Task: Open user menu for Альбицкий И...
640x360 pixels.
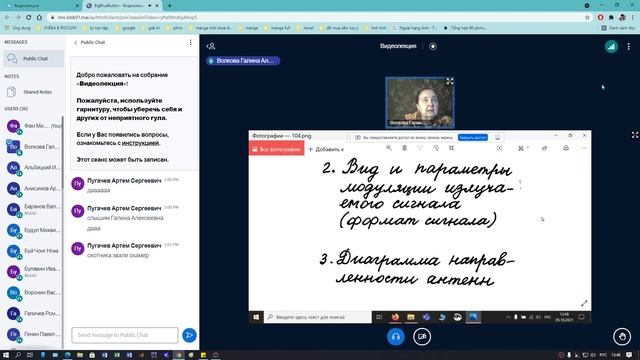Action: coord(33,168)
